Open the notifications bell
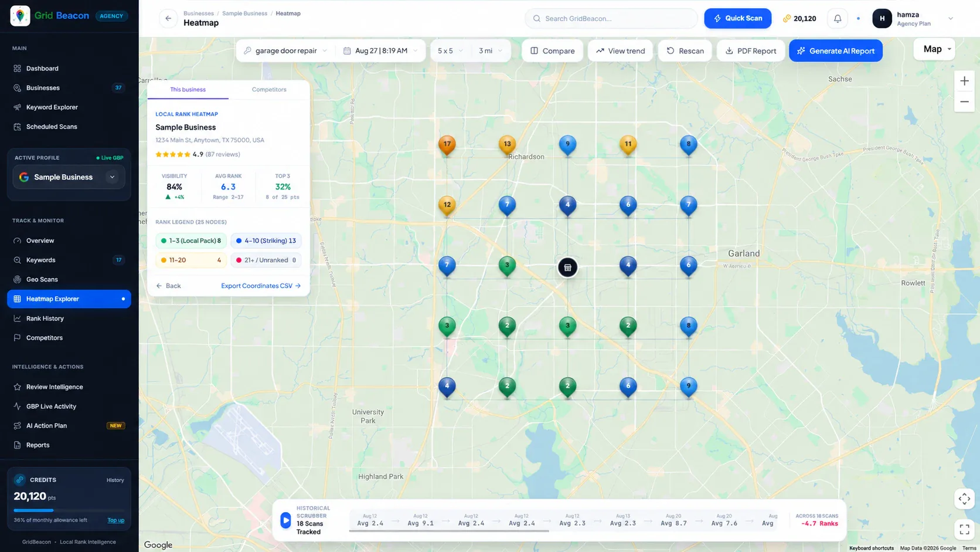 pos(838,18)
